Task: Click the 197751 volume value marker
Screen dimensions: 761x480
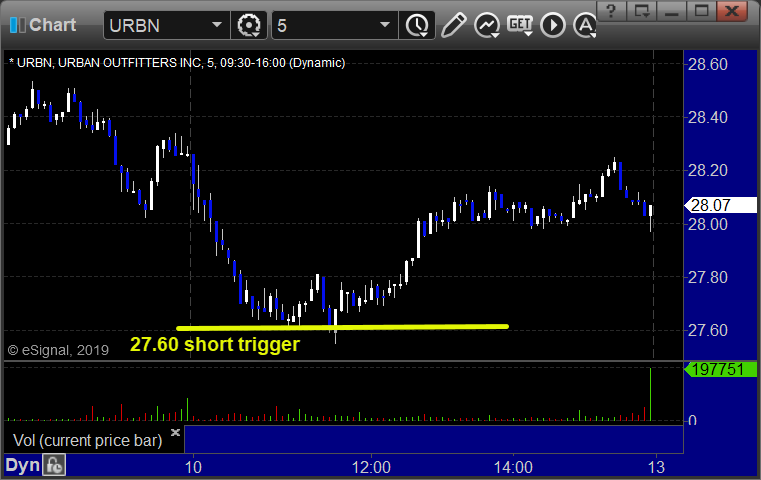Action: coord(721,369)
